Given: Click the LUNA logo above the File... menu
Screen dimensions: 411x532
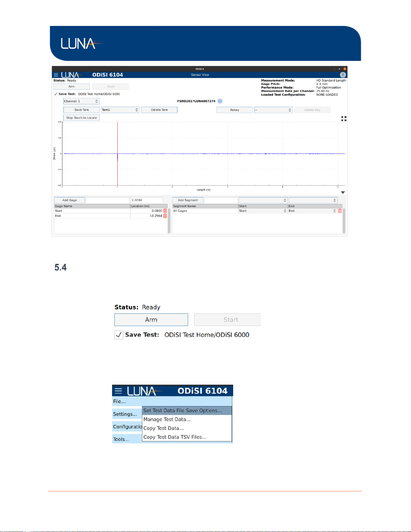Looking at the screenshot, I should 145,391.
